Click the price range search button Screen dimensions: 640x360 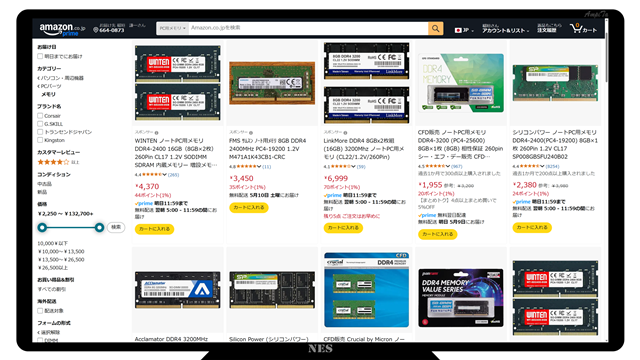pos(116,227)
